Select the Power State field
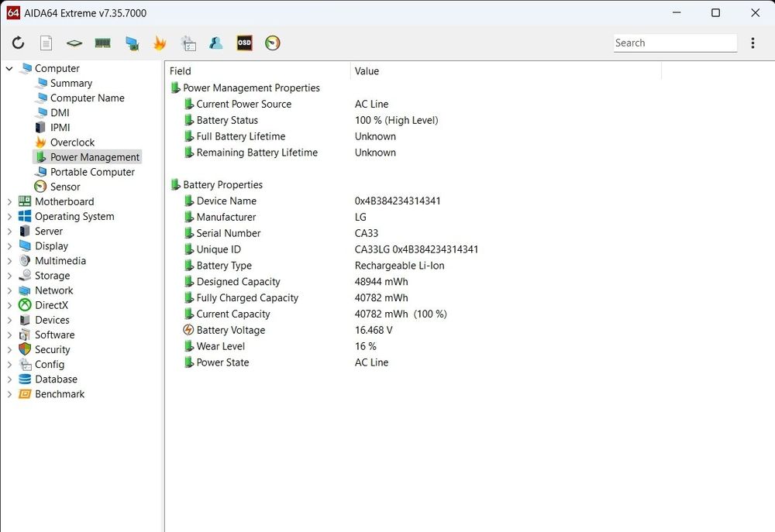 [x=222, y=362]
